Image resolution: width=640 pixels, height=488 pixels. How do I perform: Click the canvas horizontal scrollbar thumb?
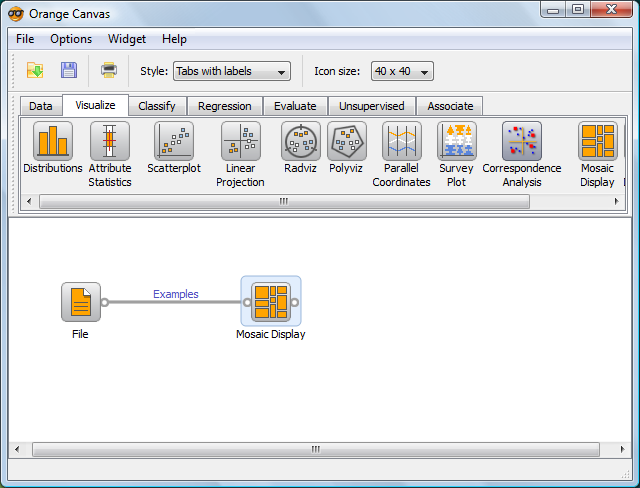click(x=316, y=449)
